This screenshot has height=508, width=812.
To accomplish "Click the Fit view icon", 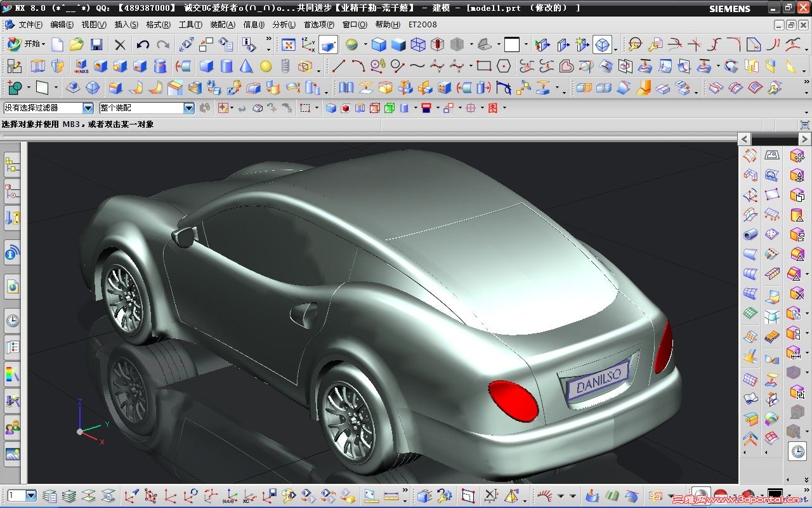I will pos(288,44).
